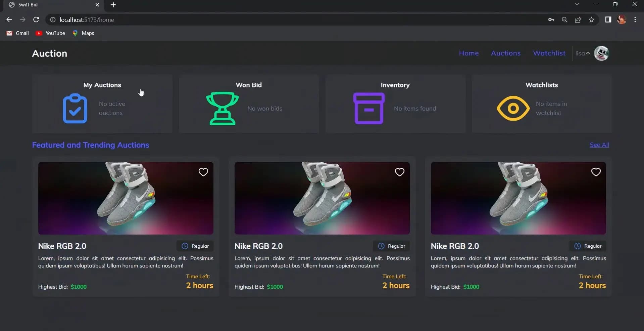Click the second card's 2 hours time left

pos(396,285)
